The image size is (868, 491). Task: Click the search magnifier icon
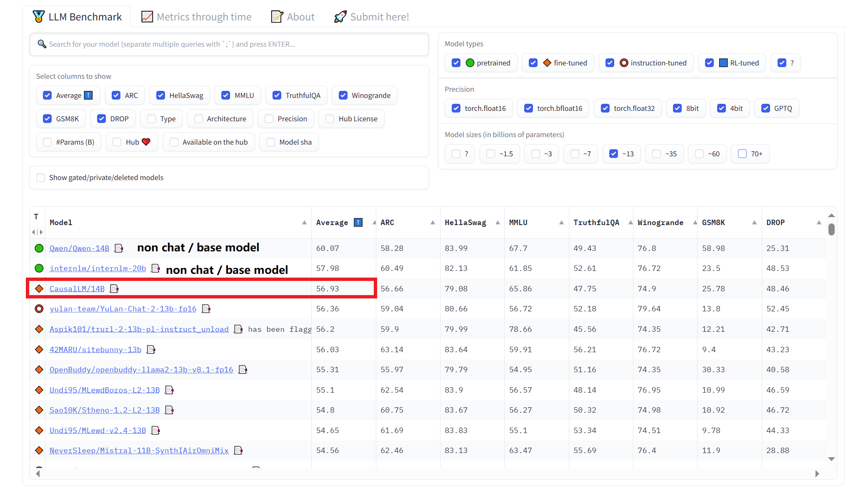[x=42, y=44]
